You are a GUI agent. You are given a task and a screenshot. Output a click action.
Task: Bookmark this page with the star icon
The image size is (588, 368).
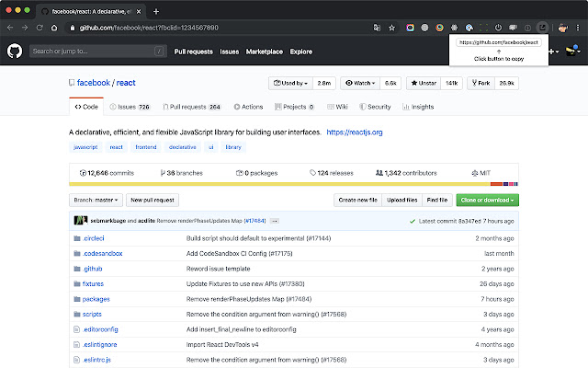click(x=392, y=29)
